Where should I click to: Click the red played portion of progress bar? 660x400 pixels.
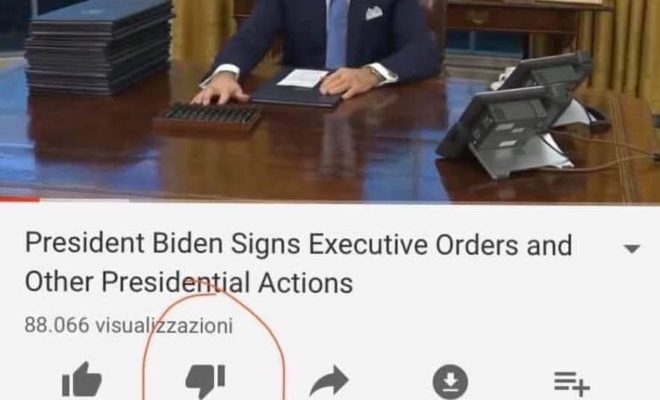(x=20, y=200)
